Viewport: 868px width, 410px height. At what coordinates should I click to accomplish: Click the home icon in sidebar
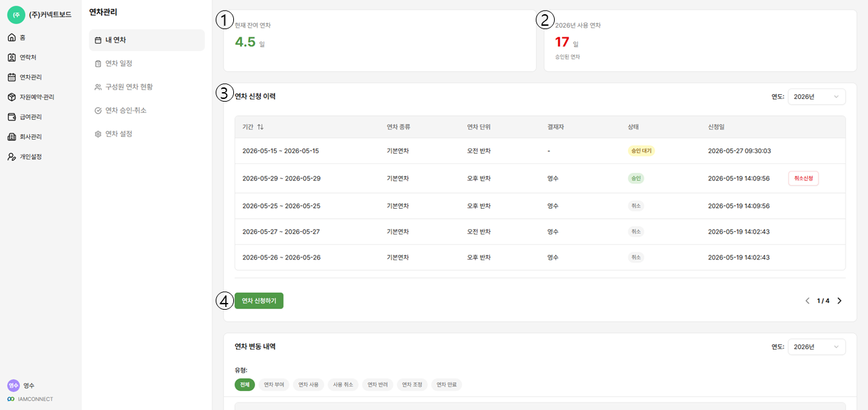pos(12,37)
